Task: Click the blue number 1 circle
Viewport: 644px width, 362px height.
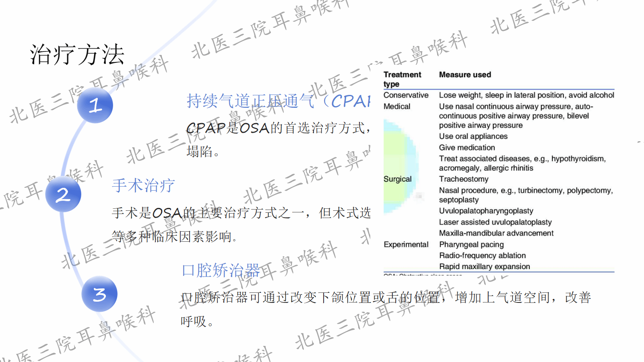Action: [95, 105]
